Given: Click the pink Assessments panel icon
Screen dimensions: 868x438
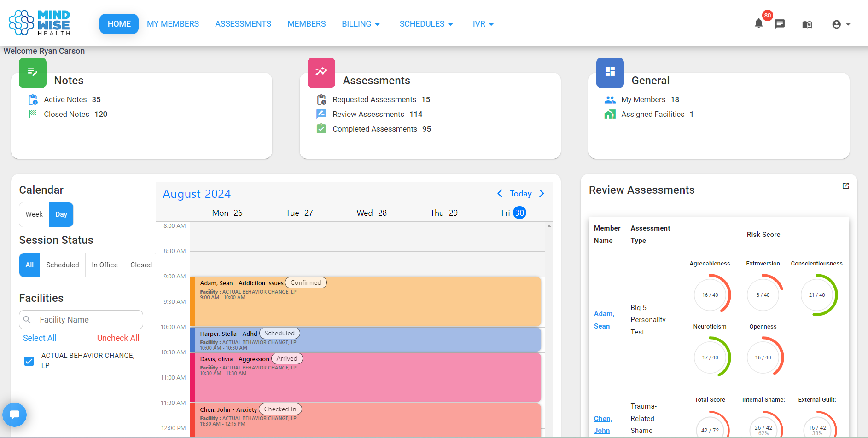Looking at the screenshot, I should 321,73.
